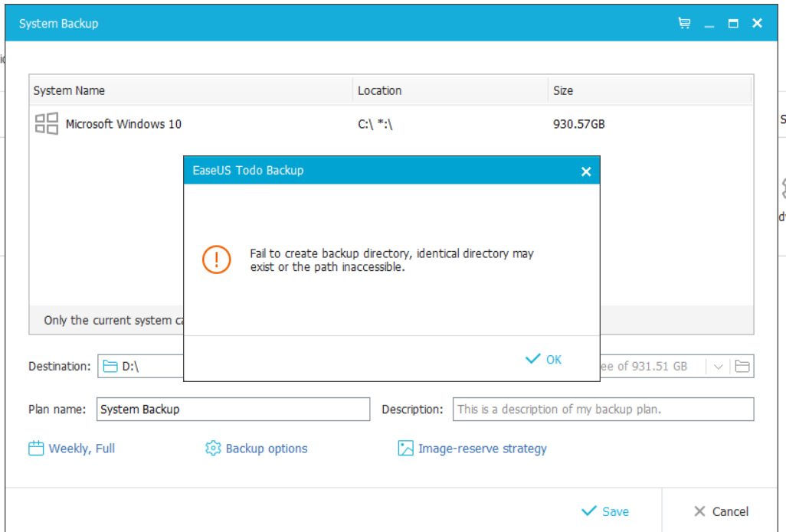
Task: Click the calendar schedule icon
Action: pos(36,448)
